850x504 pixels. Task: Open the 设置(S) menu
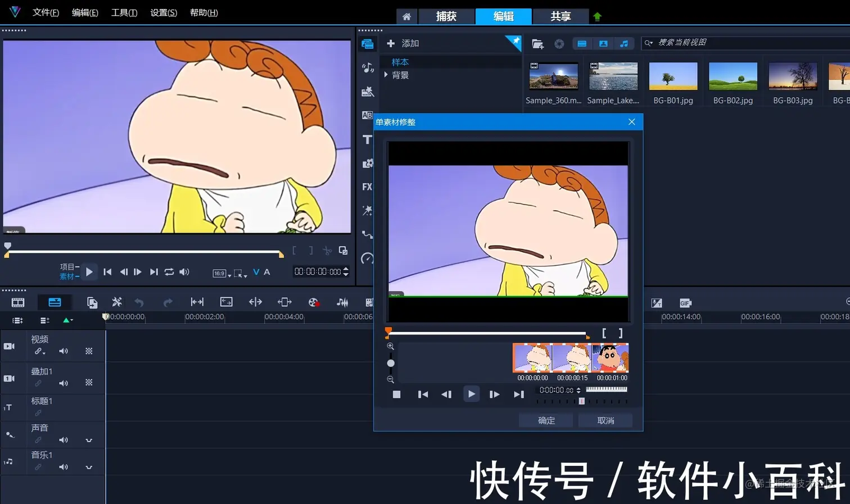click(x=164, y=12)
